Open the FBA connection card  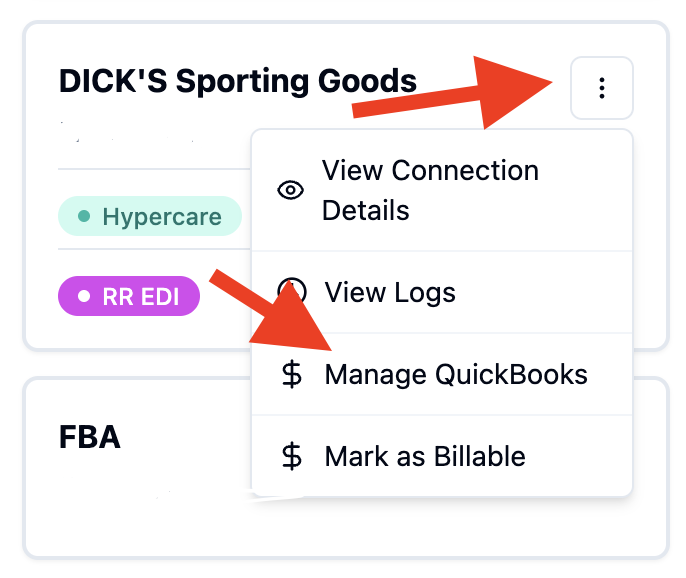pos(346,468)
